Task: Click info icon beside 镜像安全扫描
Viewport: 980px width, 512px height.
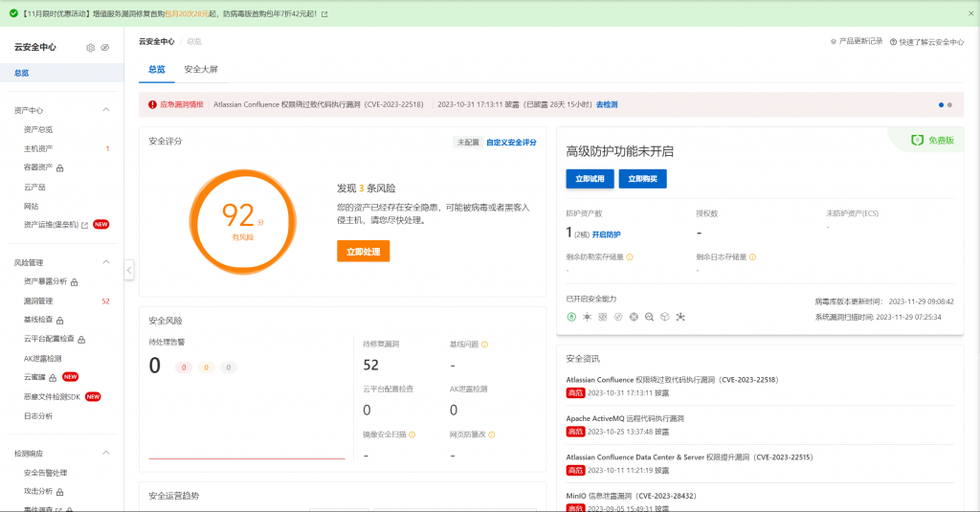Action: (412, 434)
